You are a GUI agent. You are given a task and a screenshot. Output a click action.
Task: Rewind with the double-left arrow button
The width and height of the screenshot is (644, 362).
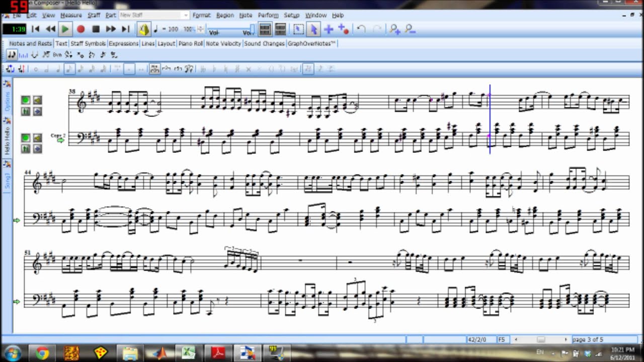[x=50, y=29]
